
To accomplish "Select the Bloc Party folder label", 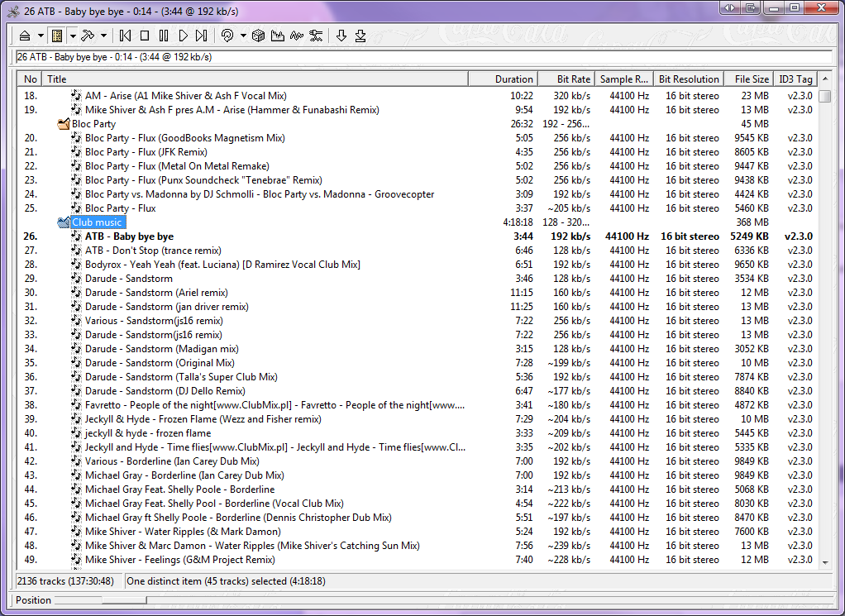I will (x=93, y=124).
